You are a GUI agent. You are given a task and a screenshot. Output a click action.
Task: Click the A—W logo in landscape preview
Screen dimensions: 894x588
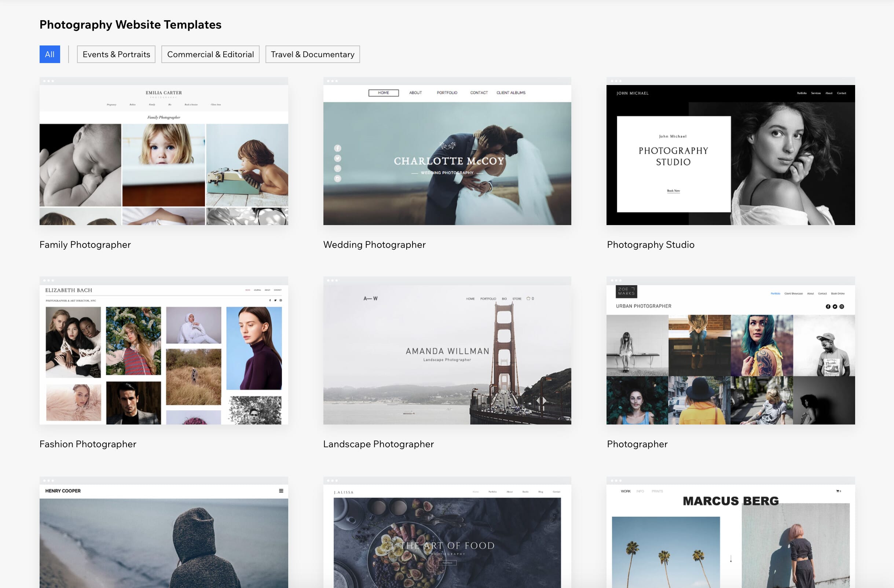(370, 298)
